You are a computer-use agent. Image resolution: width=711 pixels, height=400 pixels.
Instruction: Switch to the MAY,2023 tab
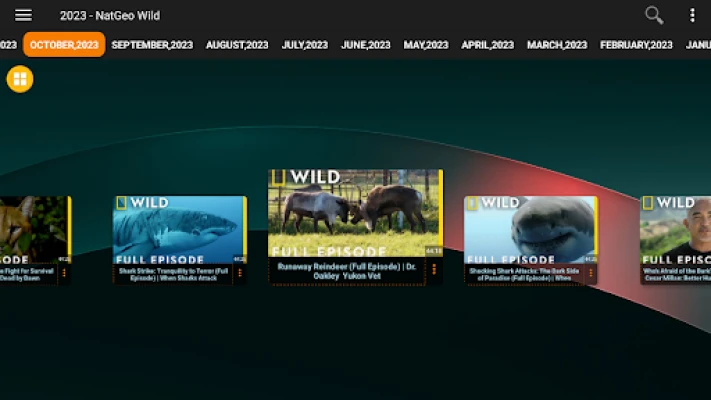coord(426,45)
